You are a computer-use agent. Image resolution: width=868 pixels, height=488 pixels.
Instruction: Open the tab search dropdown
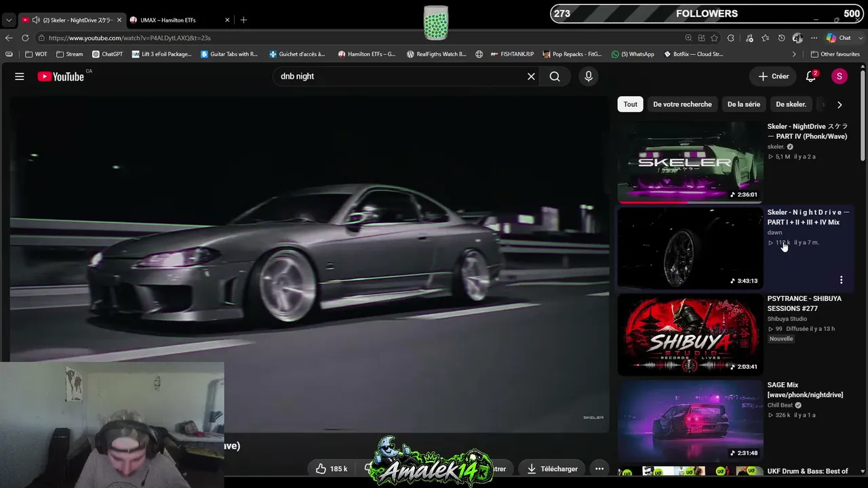tap(9, 20)
